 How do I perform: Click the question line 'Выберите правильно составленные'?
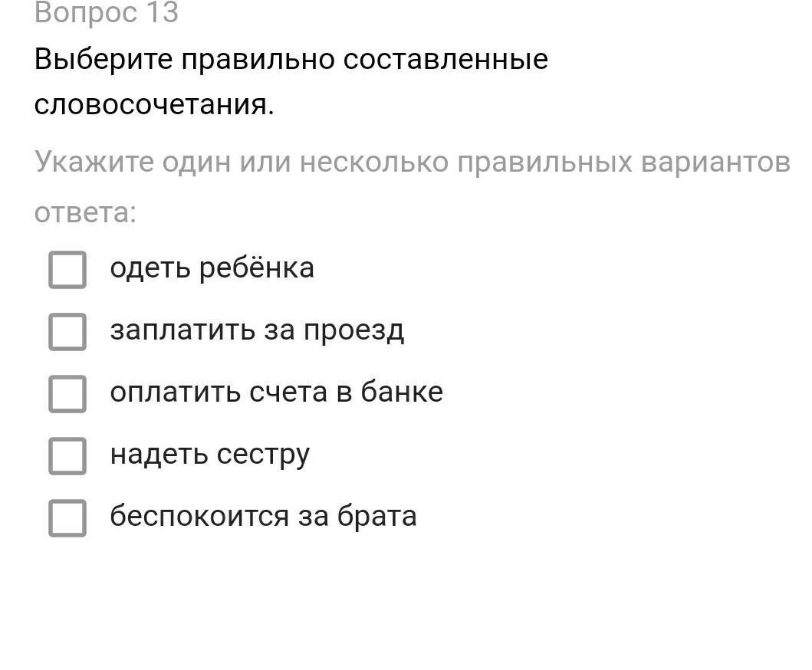tap(291, 59)
